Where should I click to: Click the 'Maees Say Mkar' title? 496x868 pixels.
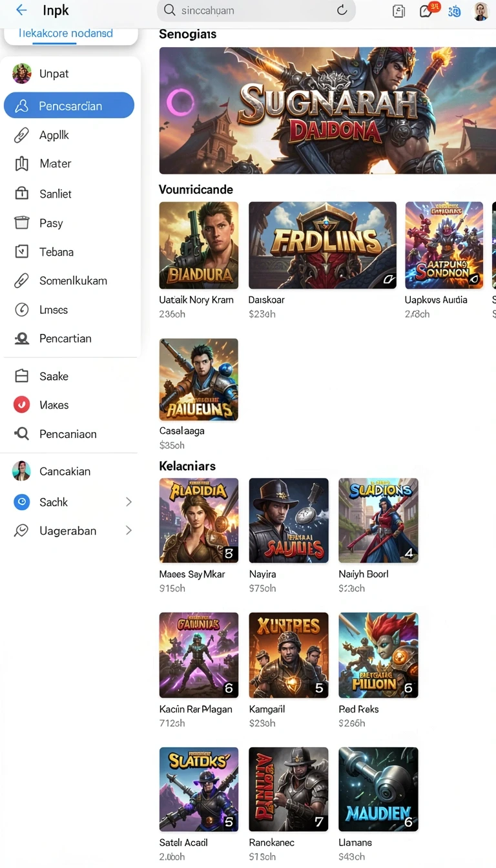(x=192, y=574)
